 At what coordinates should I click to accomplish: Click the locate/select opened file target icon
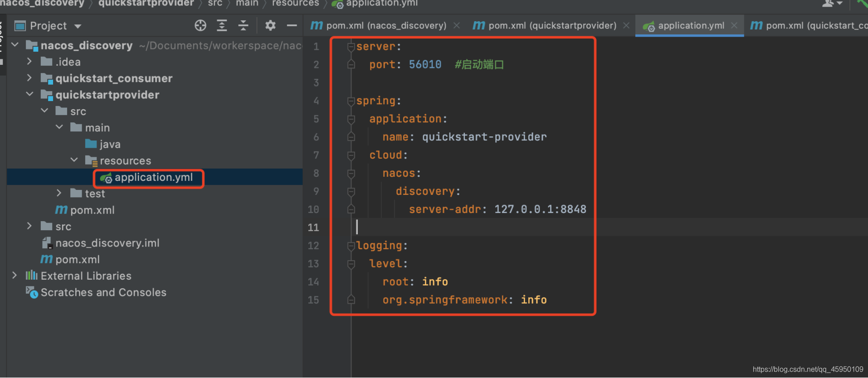pos(200,25)
